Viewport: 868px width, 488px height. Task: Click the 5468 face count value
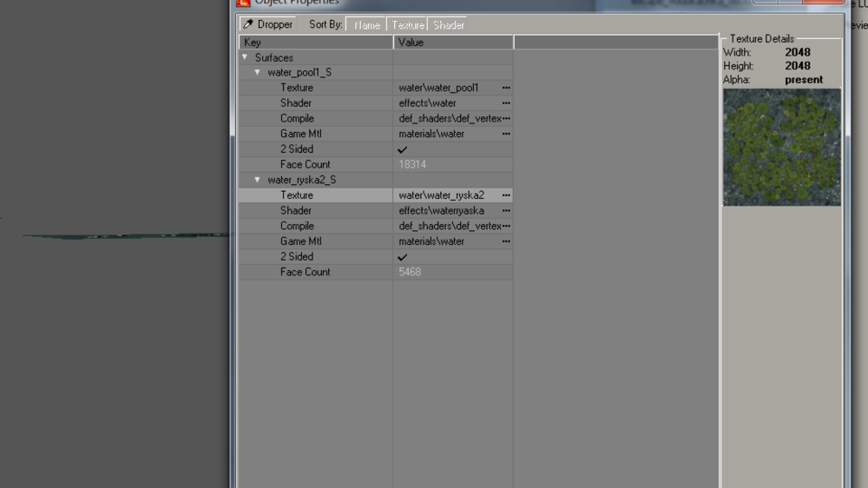410,272
